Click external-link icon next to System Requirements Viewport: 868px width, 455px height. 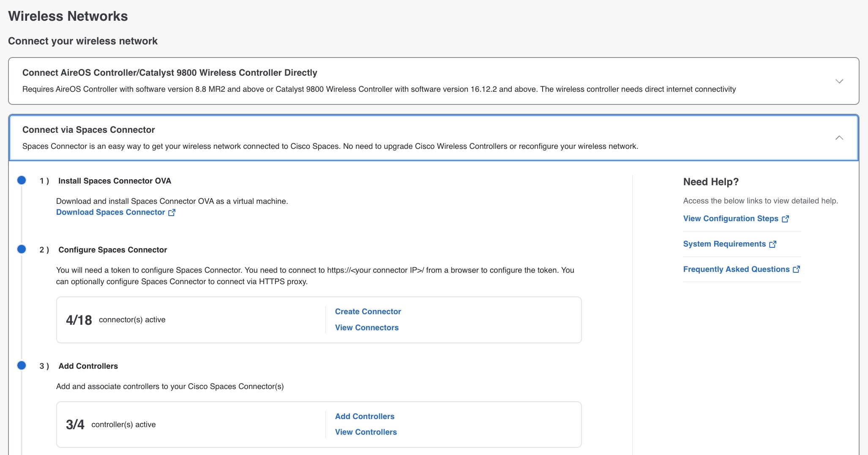click(772, 244)
